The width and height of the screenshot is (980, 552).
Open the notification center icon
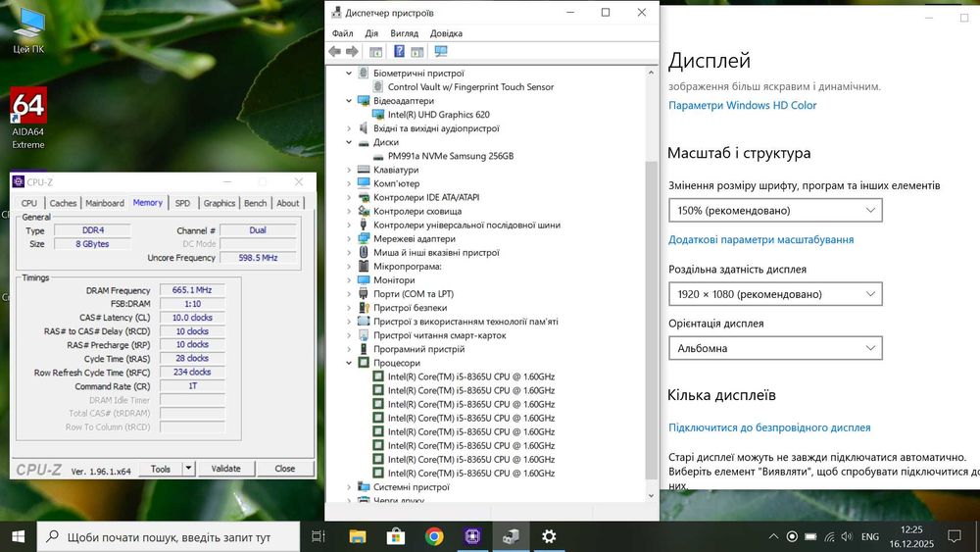click(x=954, y=536)
